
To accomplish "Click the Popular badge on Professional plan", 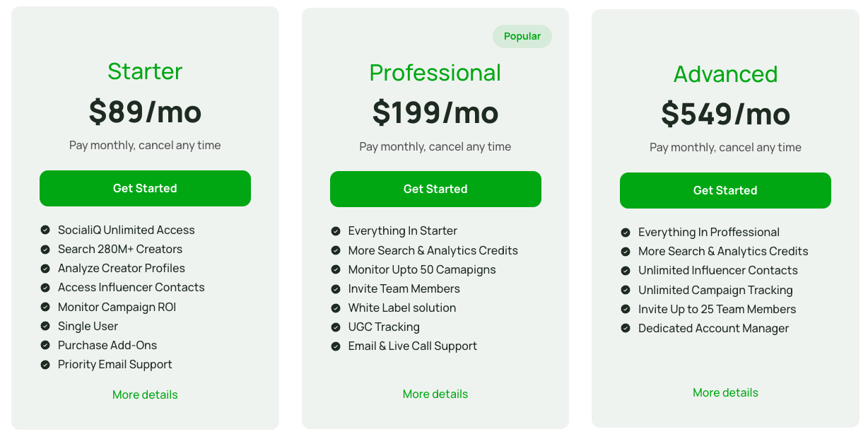I will click(x=522, y=36).
